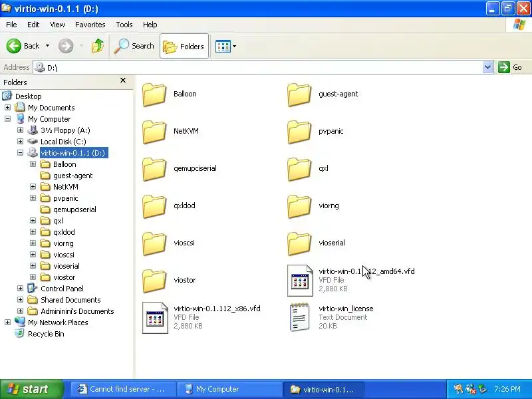Open the address bar dropdown arrow
Image resolution: width=532 pixels, height=399 pixels.
tap(487, 67)
